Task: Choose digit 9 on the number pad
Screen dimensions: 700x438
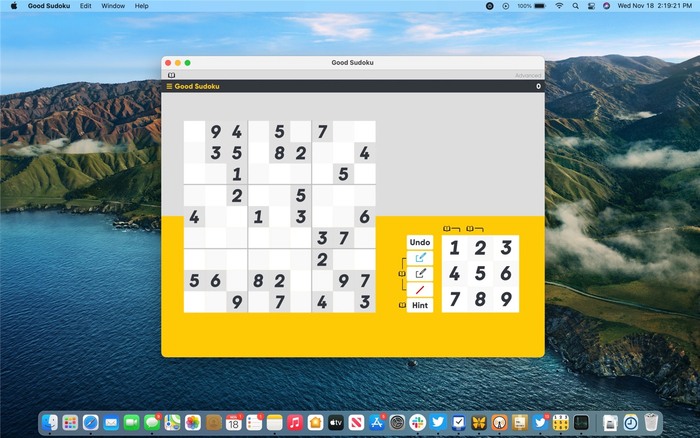Action: (506, 300)
